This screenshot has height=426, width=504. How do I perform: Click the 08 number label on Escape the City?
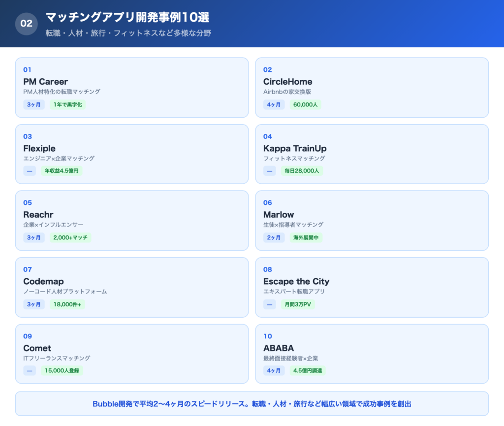[x=268, y=269]
